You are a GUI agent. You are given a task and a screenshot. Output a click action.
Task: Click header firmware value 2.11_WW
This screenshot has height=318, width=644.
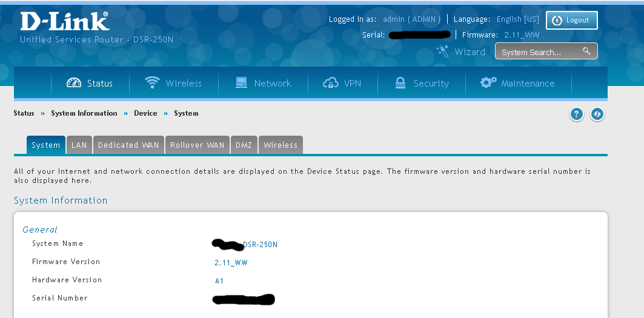click(522, 35)
